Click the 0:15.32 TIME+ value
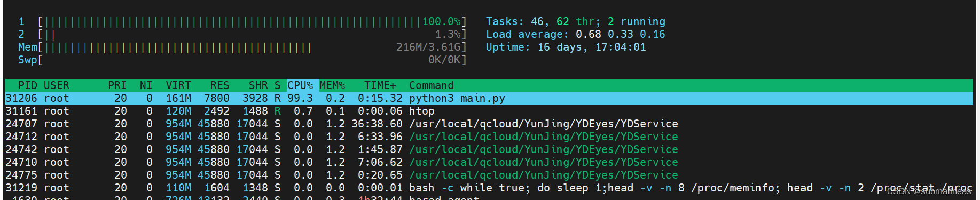Screen dimensions: 980x200 point(380,98)
